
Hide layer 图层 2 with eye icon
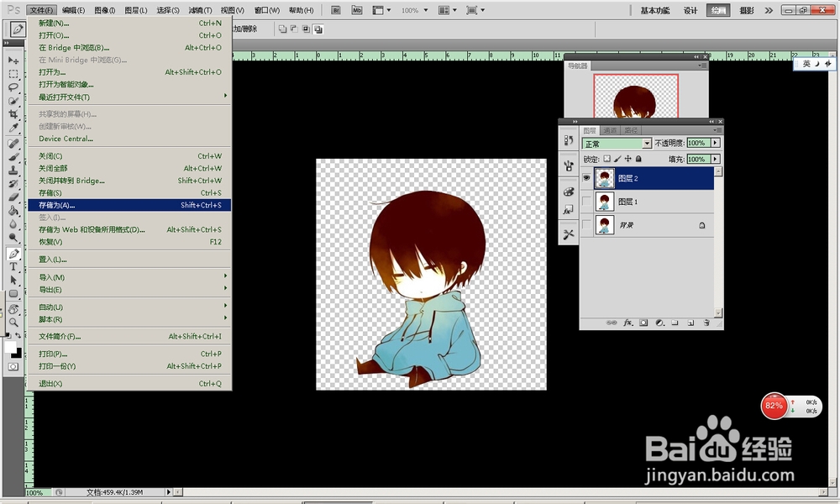tap(586, 178)
